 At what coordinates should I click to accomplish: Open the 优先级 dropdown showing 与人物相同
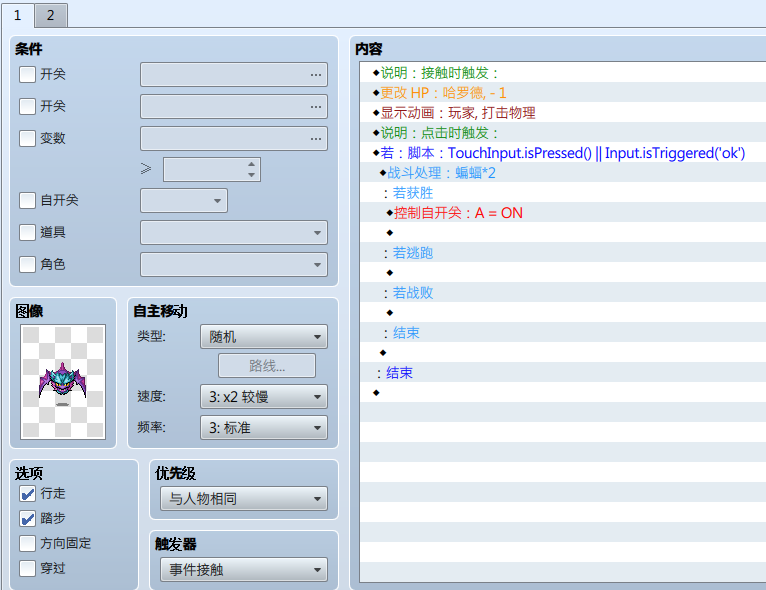[244, 499]
